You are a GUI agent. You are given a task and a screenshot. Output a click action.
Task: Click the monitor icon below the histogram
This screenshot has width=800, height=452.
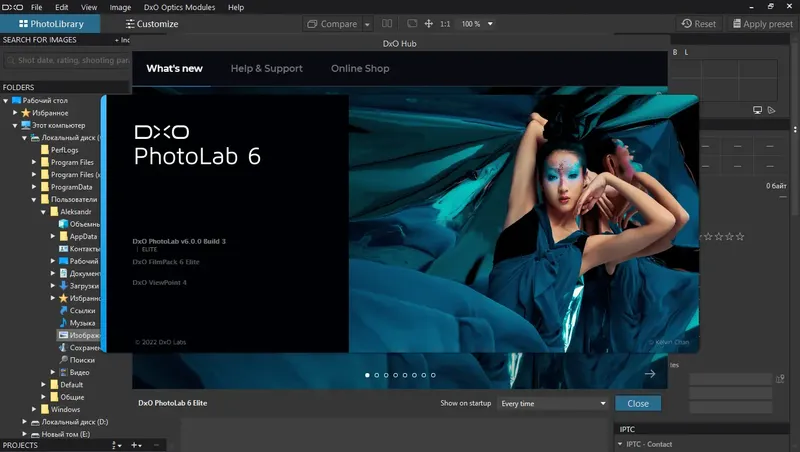(x=757, y=110)
